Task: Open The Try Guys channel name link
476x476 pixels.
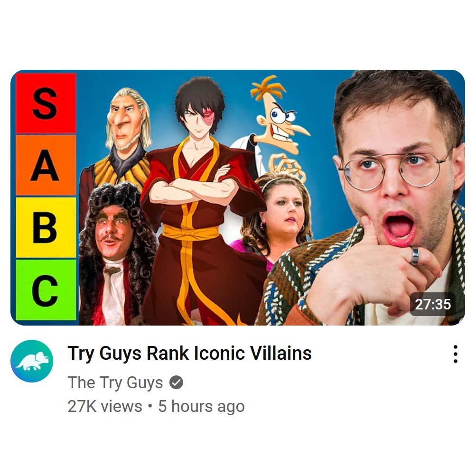Action: click(115, 382)
